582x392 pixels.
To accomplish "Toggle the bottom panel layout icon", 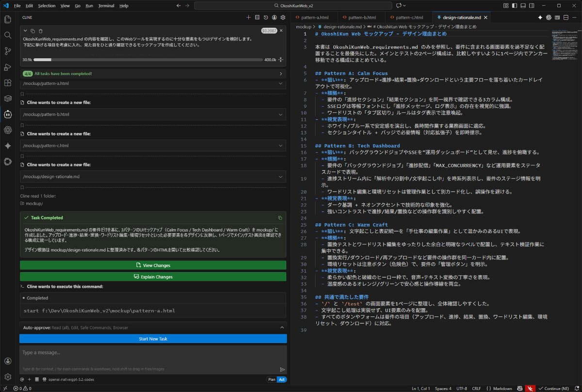I will (x=522, y=6).
